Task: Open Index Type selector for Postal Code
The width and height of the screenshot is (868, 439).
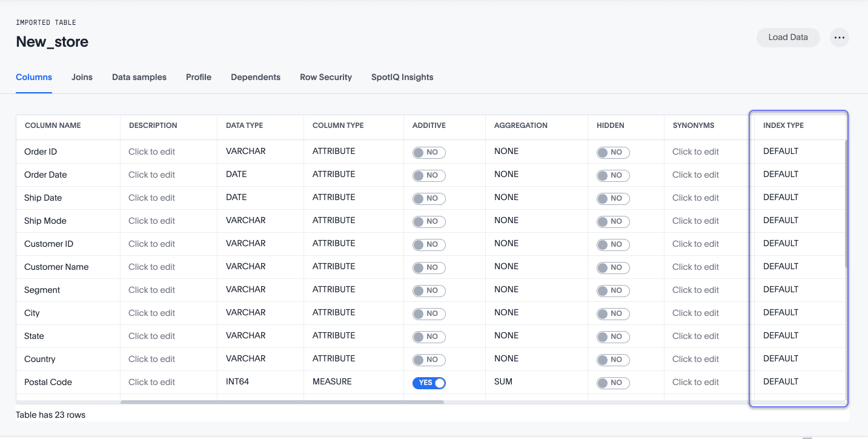Action: click(x=781, y=381)
